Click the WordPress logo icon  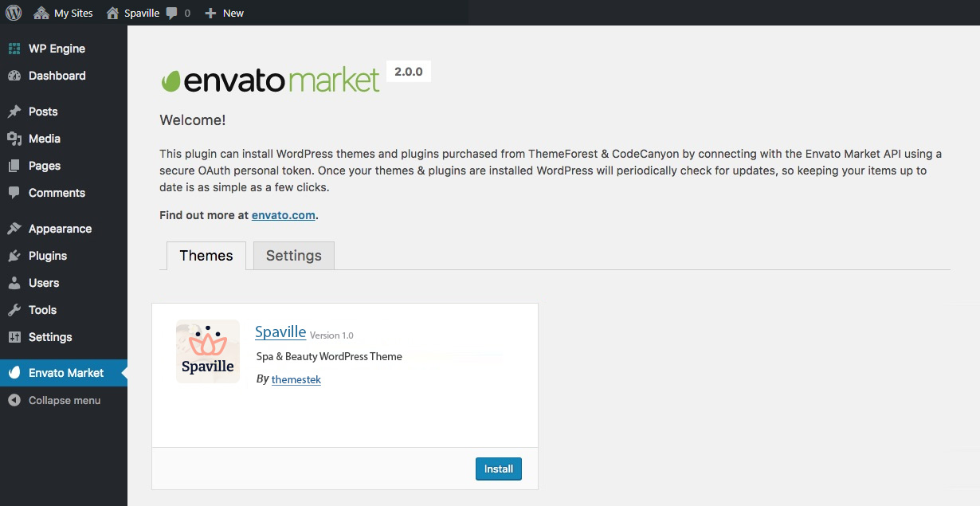click(14, 13)
